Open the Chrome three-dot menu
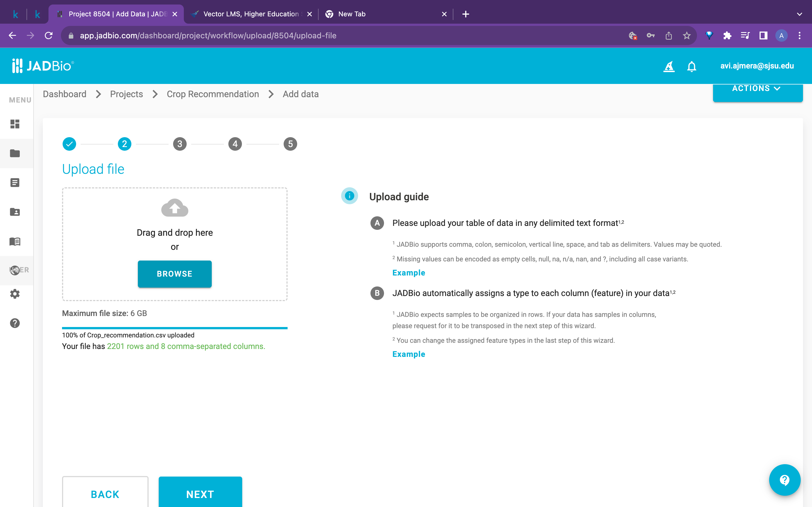812x507 pixels. (x=800, y=35)
